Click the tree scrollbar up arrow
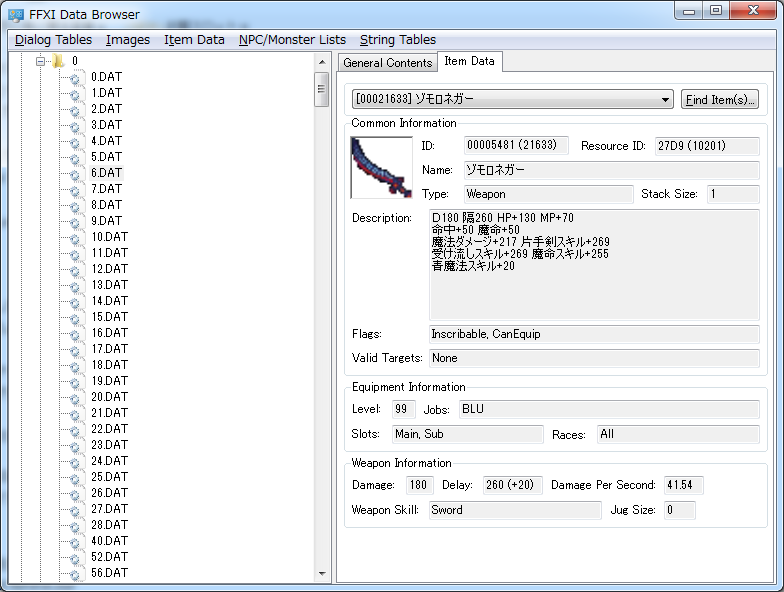 (322, 62)
